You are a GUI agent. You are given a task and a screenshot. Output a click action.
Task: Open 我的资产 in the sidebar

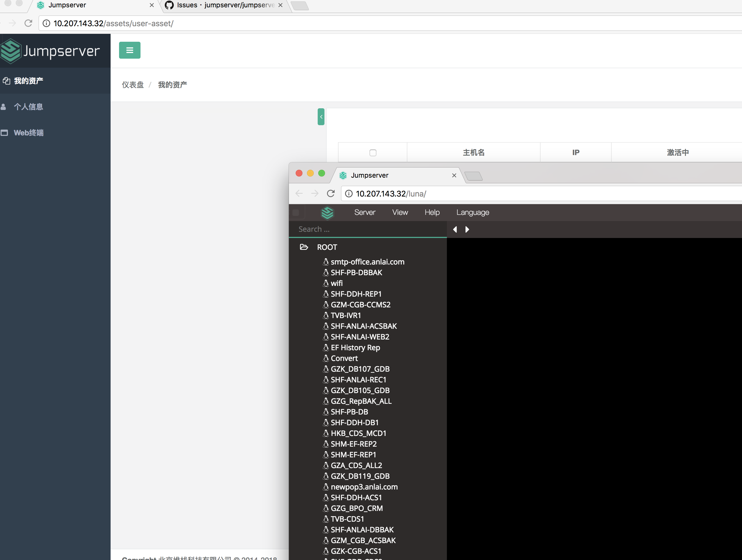[28, 81]
